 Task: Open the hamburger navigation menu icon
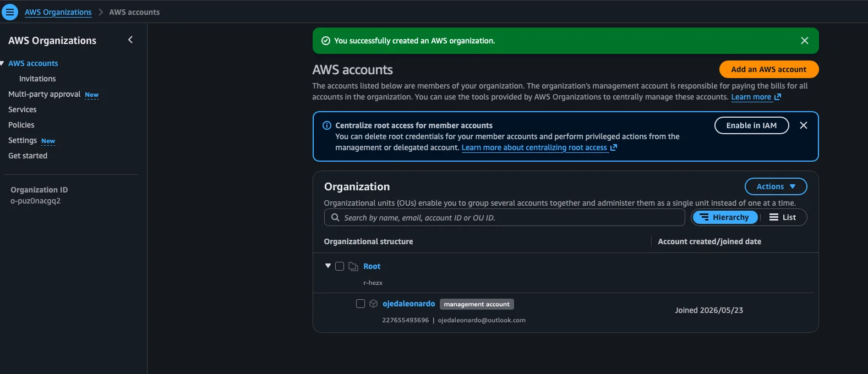(10, 12)
